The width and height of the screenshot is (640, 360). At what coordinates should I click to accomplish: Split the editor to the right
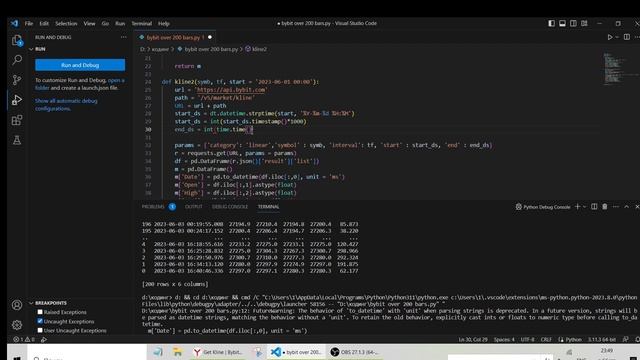[627, 37]
